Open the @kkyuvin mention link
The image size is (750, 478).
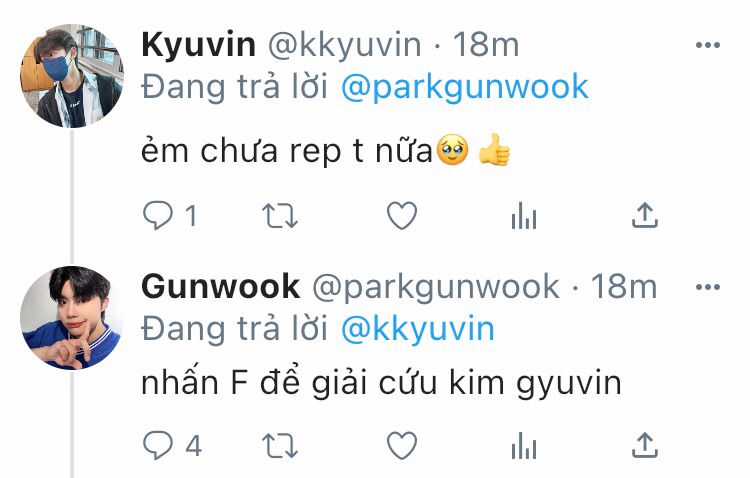[x=418, y=330]
